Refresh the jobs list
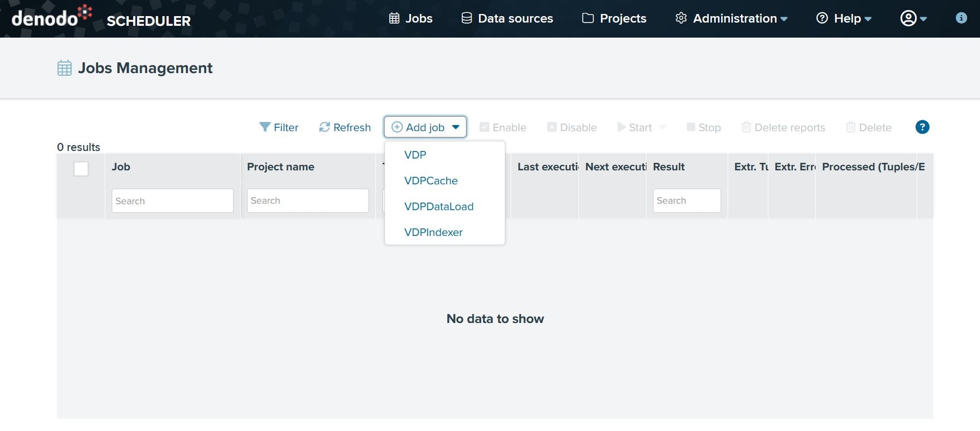This screenshot has height=431, width=980. tap(345, 127)
